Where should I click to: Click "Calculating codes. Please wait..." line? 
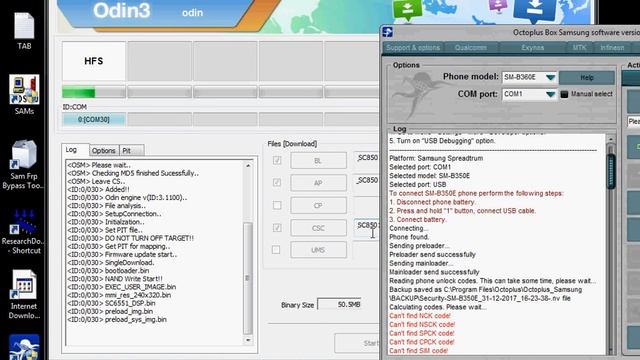click(x=438, y=307)
